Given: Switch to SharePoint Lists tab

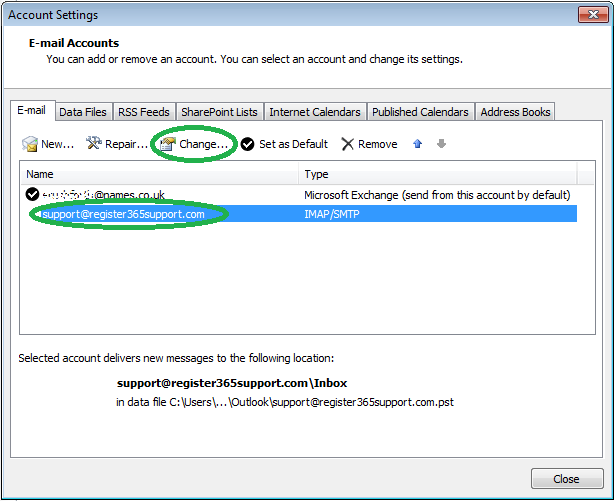Looking at the screenshot, I should pyautogui.click(x=220, y=112).
